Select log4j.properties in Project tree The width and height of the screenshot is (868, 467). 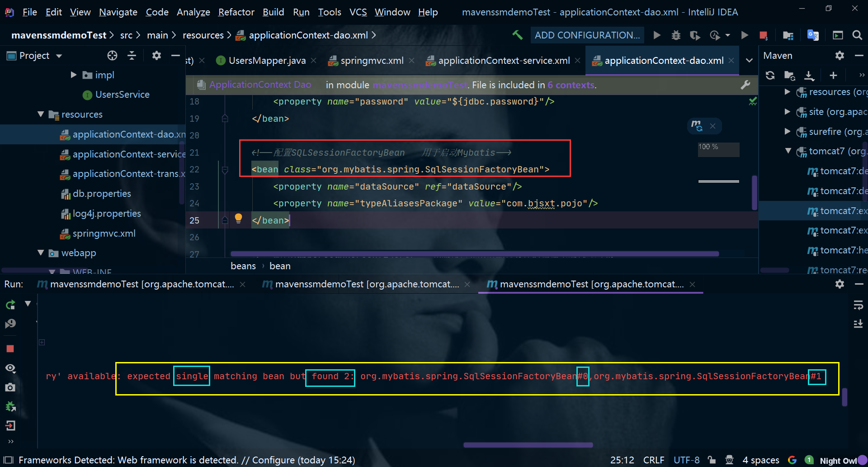[x=107, y=213]
